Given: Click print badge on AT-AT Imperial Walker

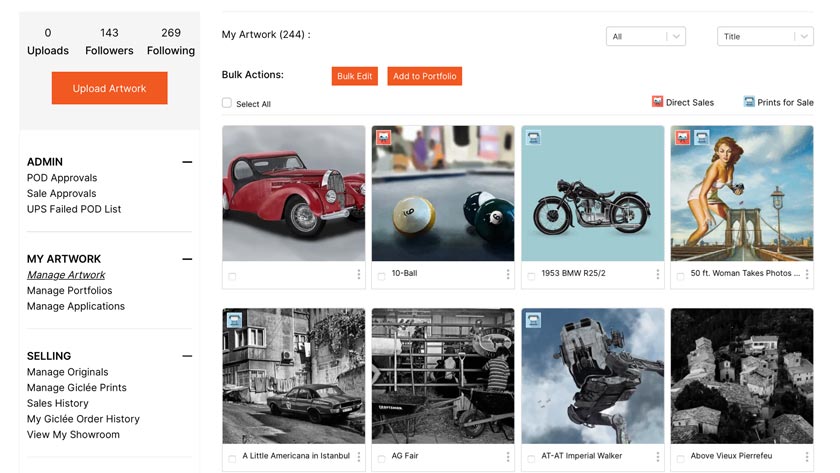Looking at the screenshot, I should 533,321.
